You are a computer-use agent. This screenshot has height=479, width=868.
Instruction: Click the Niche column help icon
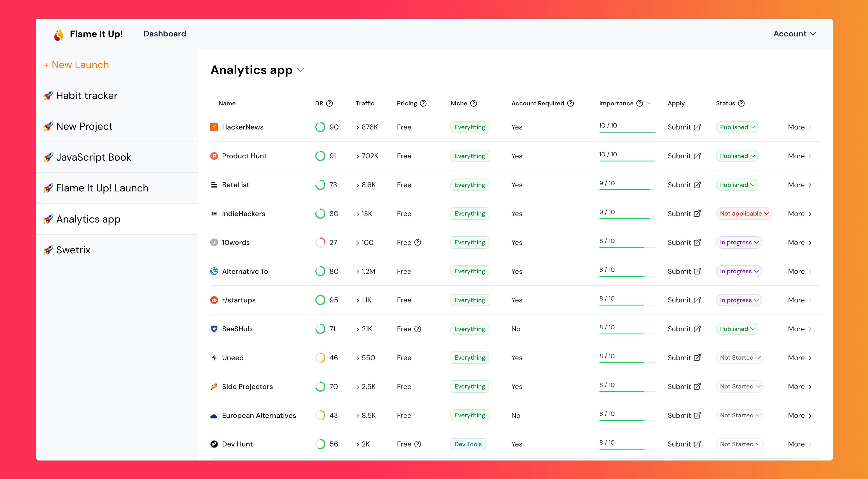(x=473, y=103)
